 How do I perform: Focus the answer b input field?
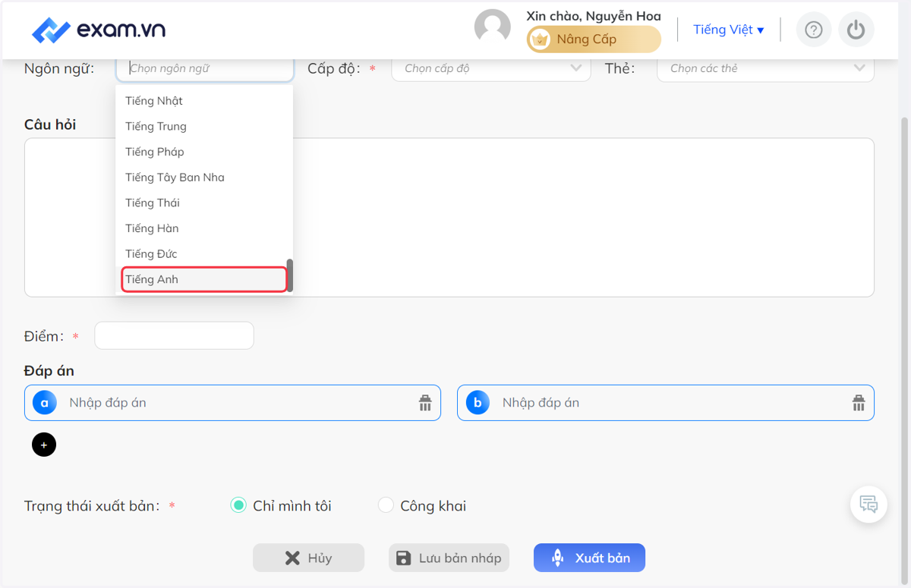pos(666,403)
